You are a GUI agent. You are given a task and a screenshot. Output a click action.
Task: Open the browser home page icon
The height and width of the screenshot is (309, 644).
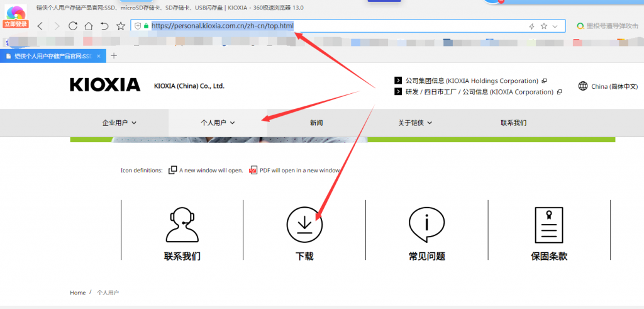(x=88, y=26)
